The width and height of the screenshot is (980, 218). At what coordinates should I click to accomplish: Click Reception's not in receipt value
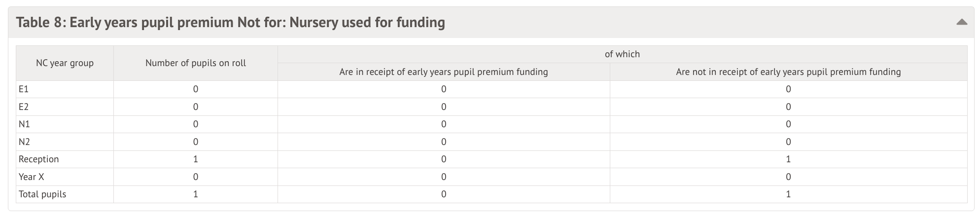pyautogui.click(x=788, y=159)
